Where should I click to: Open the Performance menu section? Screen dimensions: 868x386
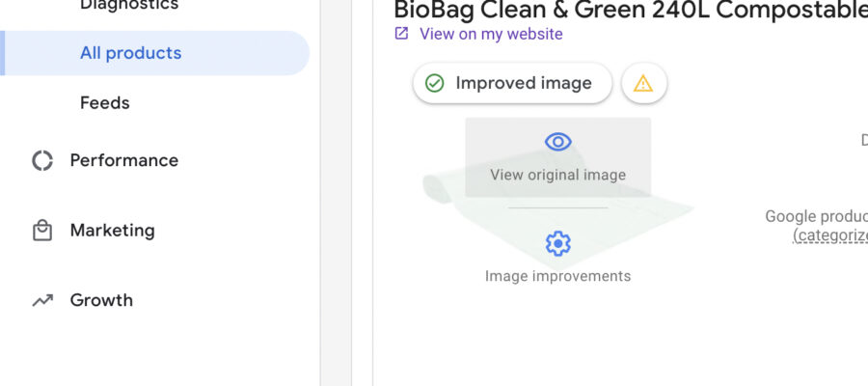tap(123, 160)
